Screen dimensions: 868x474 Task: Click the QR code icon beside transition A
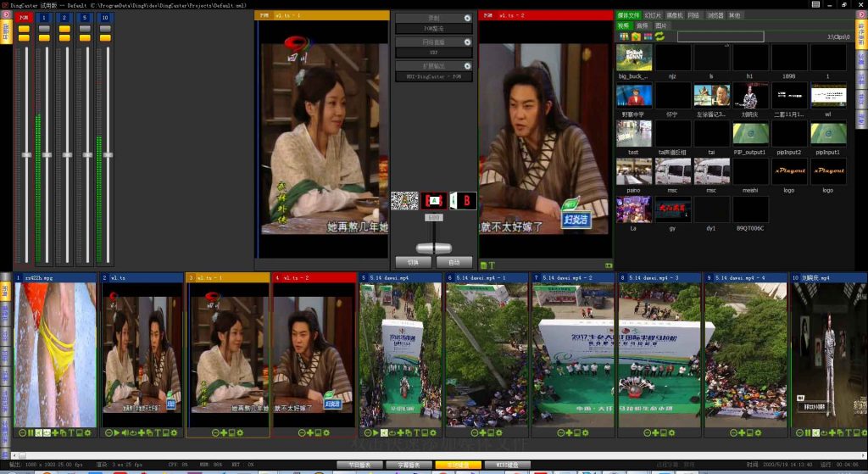coord(404,201)
